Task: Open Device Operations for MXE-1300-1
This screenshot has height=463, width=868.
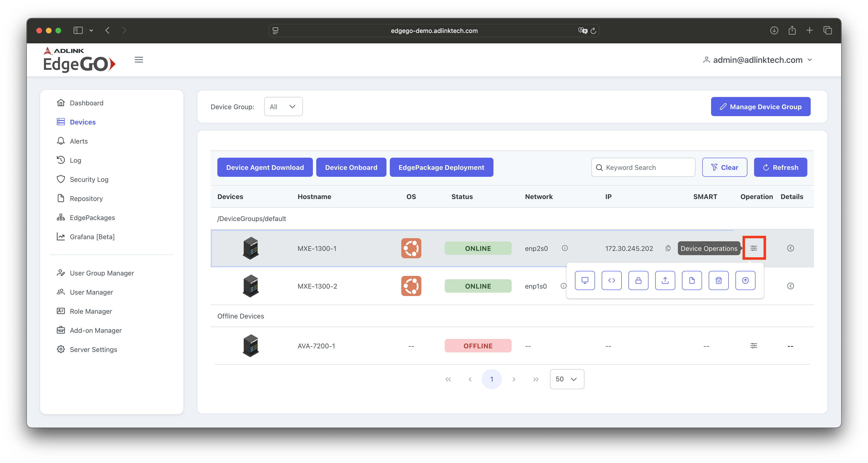Action: [754, 248]
